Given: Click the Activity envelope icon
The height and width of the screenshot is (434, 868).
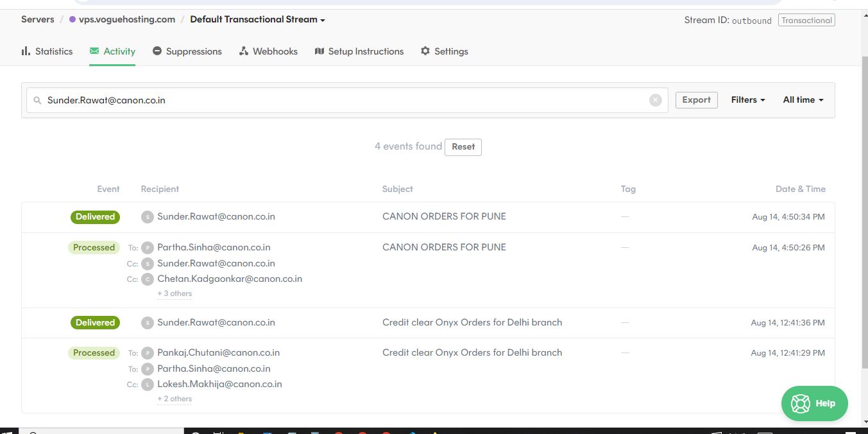Looking at the screenshot, I should point(94,51).
